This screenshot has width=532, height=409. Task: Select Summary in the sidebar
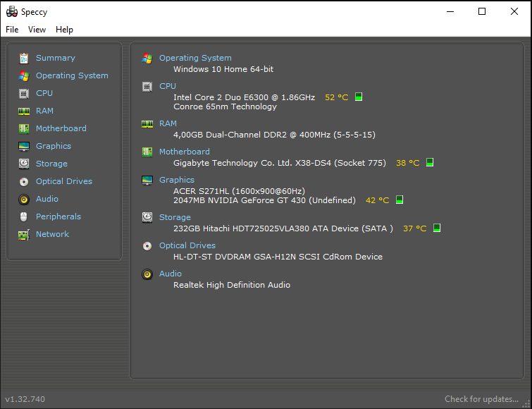click(x=55, y=58)
